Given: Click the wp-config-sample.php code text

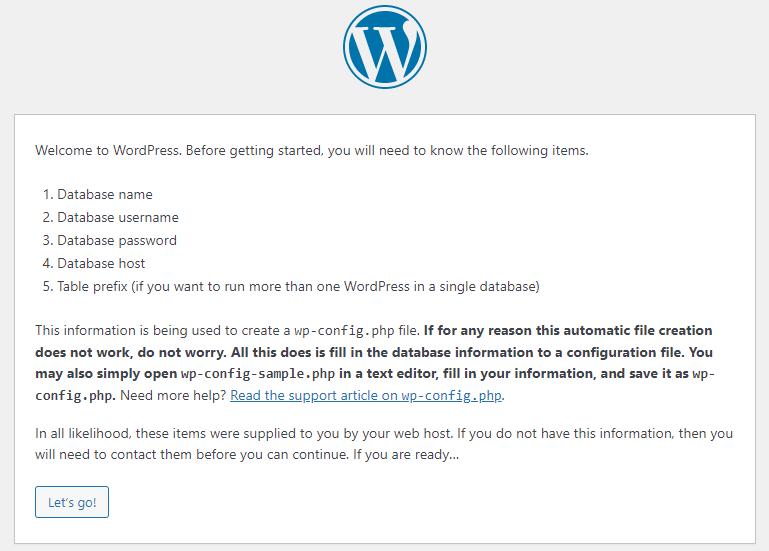Looking at the screenshot, I should pyautogui.click(x=258, y=374).
